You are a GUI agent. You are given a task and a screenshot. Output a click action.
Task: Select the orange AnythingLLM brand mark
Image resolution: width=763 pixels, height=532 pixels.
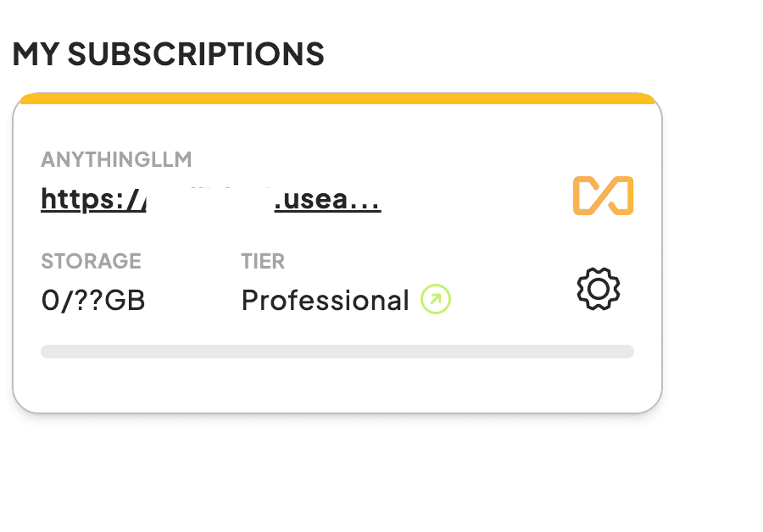coord(603,196)
